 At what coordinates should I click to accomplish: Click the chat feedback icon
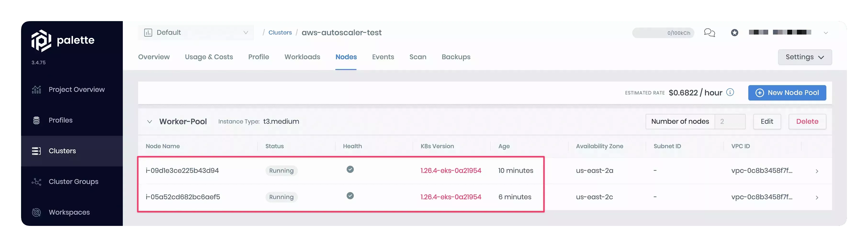click(x=710, y=33)
